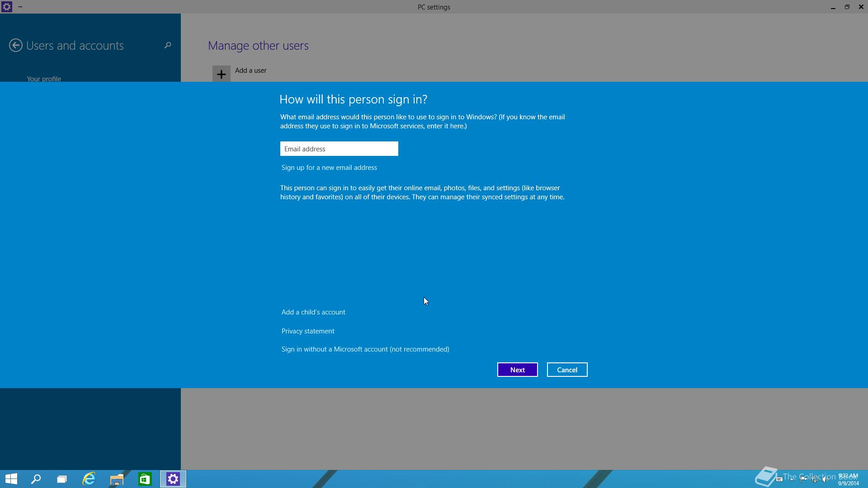Open the Store app on taskbar
The height and width of the screenshot is (488, 868).
(145, 479)
